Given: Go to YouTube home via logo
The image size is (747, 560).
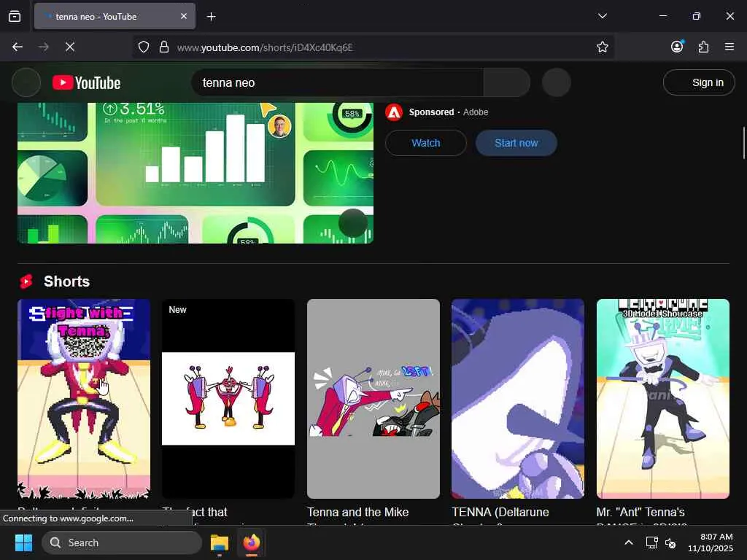Looking at the screenshot, I should pyautogui.click(x=86, y=82).
